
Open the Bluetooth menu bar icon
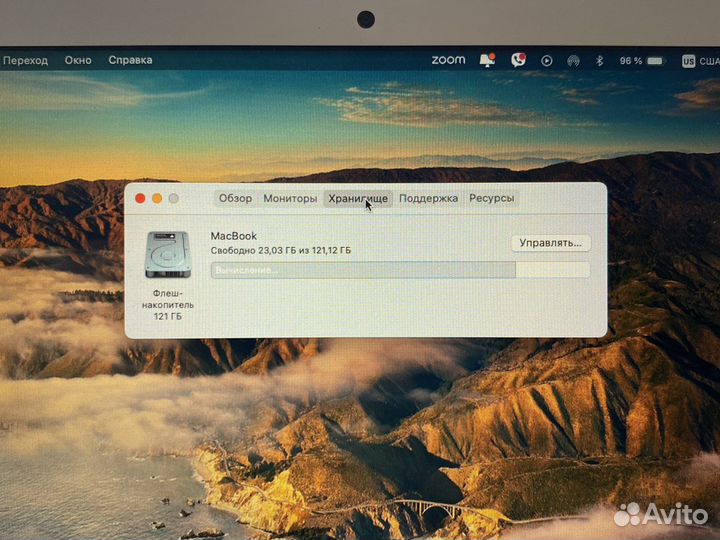[x=599, y=61]
